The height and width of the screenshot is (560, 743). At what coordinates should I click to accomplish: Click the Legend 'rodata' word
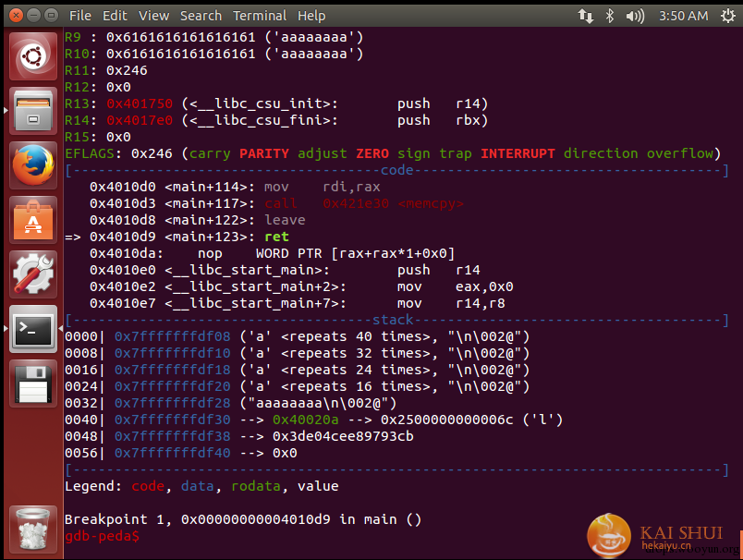click(256, 487)
